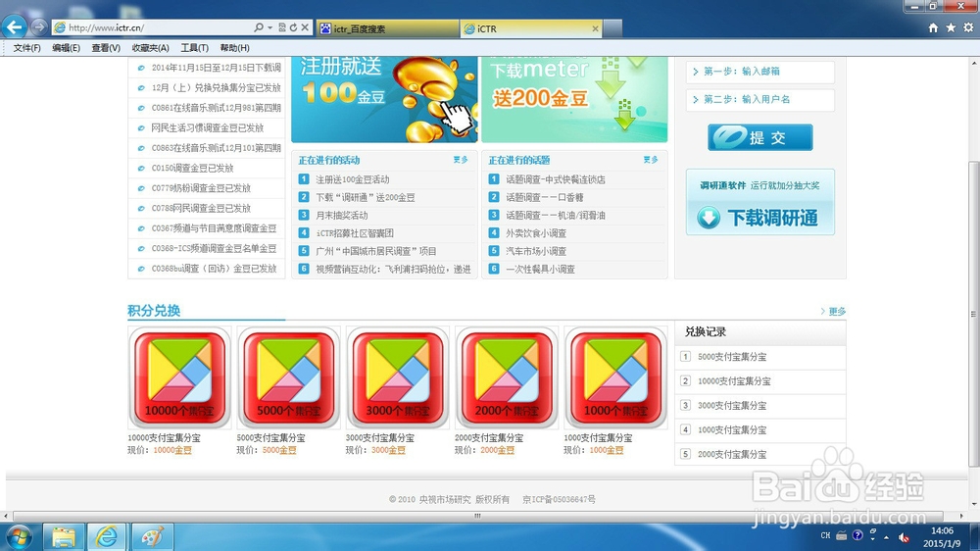
Task: Open 话题调查-中式快餐连锁店 link
Action: point(556,179)
